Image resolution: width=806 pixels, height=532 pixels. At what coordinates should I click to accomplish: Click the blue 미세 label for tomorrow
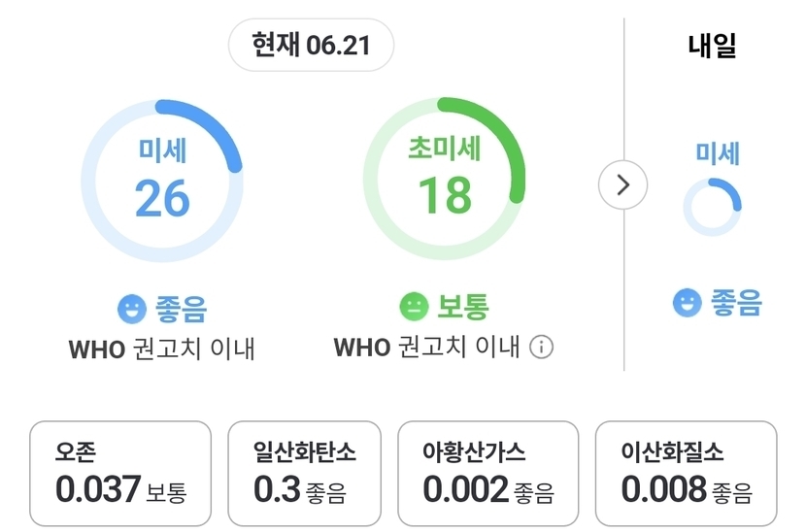(718, 153)
